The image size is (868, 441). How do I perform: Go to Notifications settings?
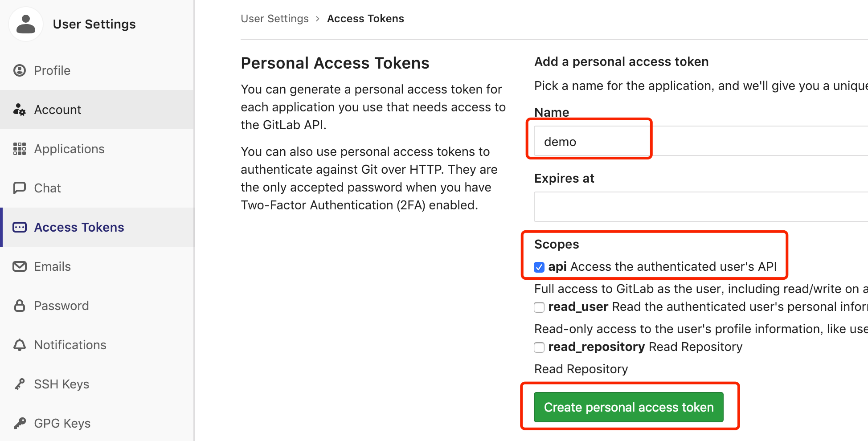click(x=70, y=345)
